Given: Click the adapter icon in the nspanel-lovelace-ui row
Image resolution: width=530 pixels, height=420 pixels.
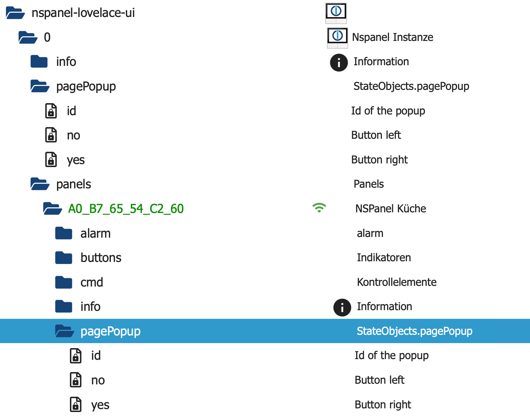Looking at the screenshot, I should tap(336, 13).
